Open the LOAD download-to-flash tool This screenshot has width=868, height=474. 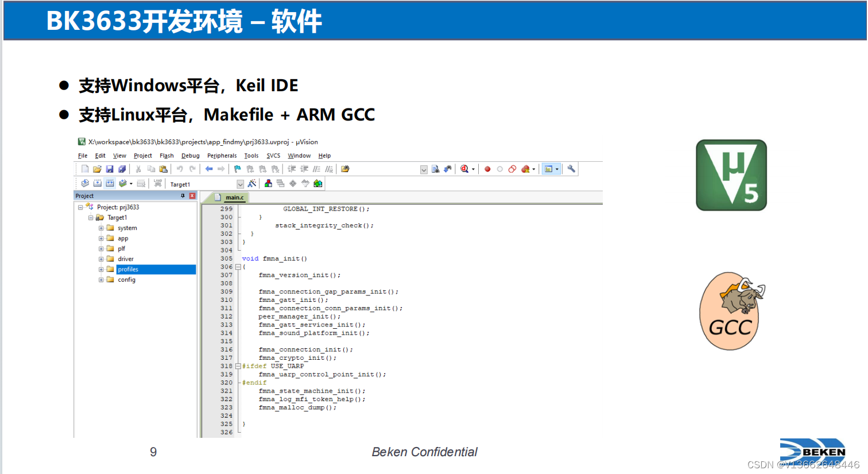click(x=158, y=183)
